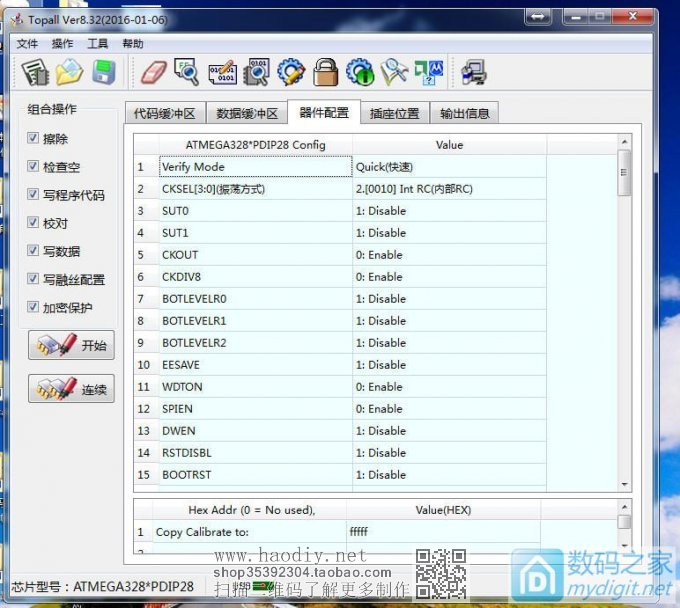The height and width of the screenshot is (608, 680).
Task: Click the select chip toolbar icon
Action: [x=36, y=72]
